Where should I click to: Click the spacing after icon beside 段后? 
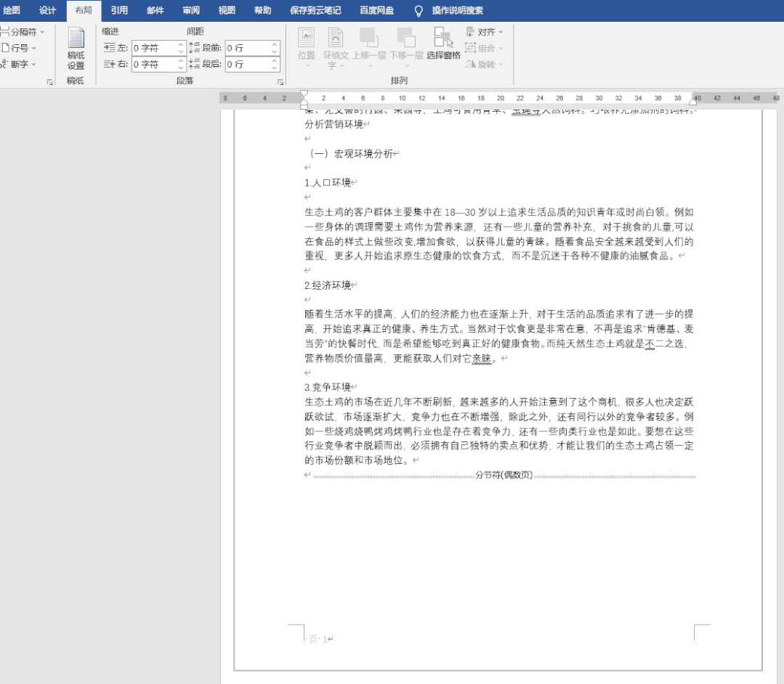[195, 64]
